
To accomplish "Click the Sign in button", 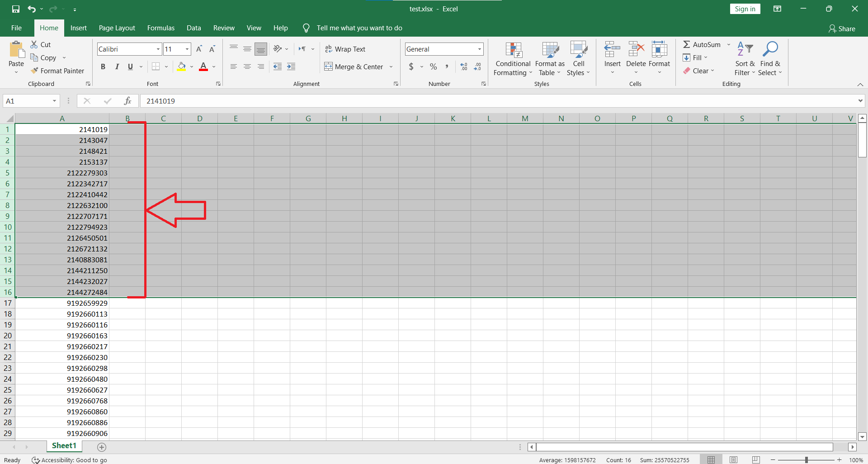I will point(745,9).
